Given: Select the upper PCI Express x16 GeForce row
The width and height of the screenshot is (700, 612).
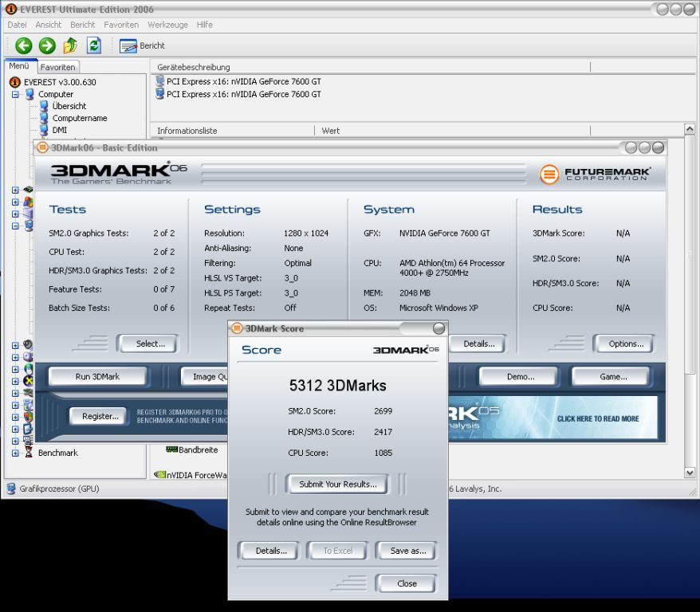Looking at the screenshot, I should pyautogui.click(x=238, y=81).
